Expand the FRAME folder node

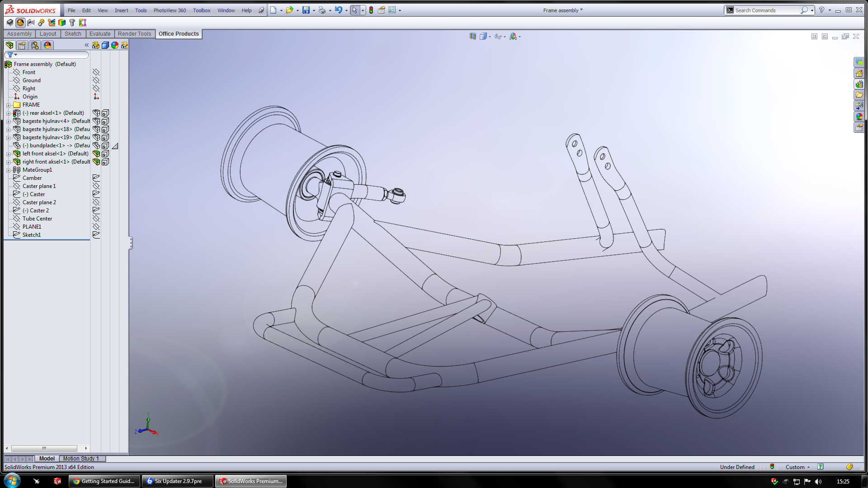coord(8,105)
